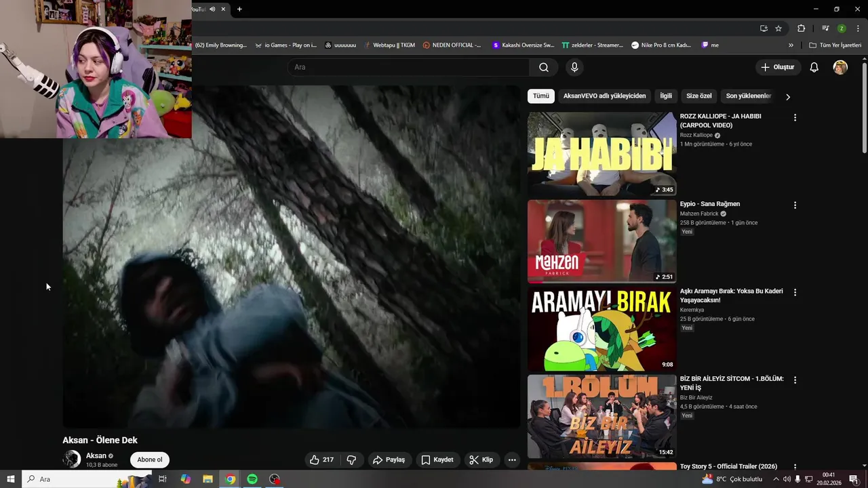Select the İlgili filter chip
The height and width of the screenshot is (488, 868).
click(666, 96)
